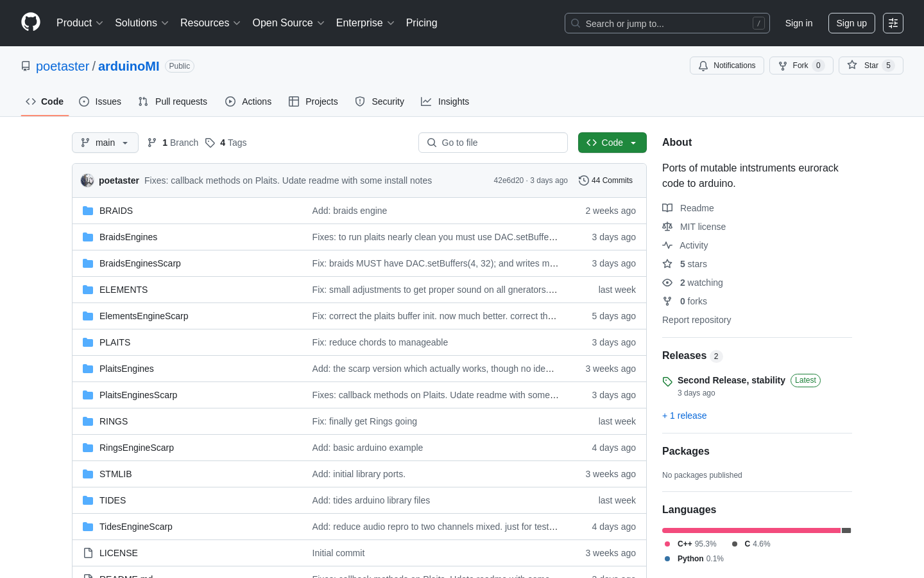Click the pulse icon beside Activity
The width and height of the screenshot is (924, 578).
tap(667, 245)
